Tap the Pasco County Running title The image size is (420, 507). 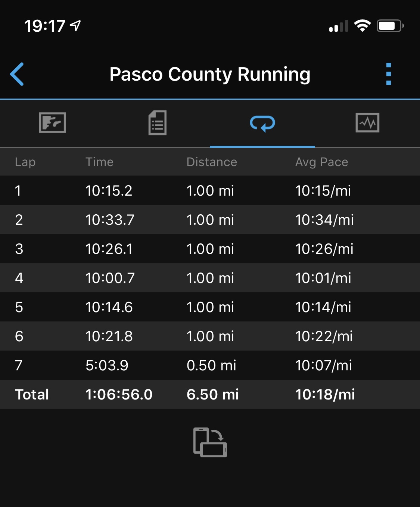click(210, 74)
